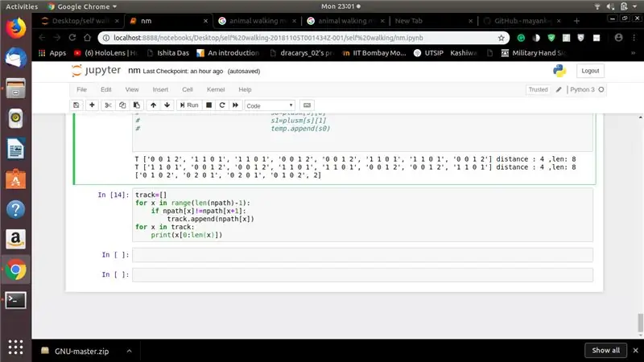Open Chrome three-dot menu
The image size is (644, 362).
pos(634,38)
